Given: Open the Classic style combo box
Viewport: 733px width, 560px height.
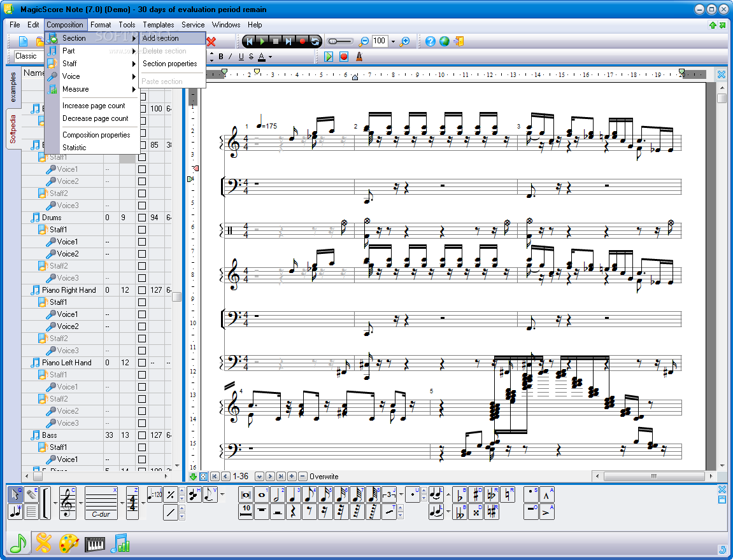Looking at the screenshot, I should (29, 56).
